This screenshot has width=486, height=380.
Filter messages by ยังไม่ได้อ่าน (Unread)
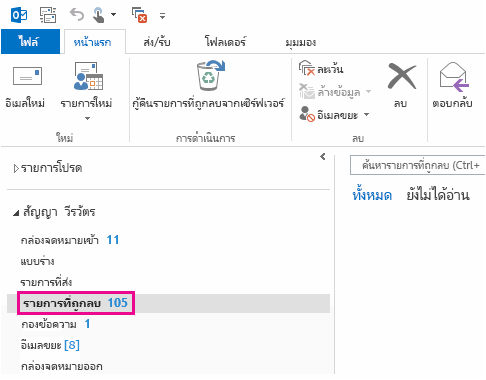coord(438,195)
